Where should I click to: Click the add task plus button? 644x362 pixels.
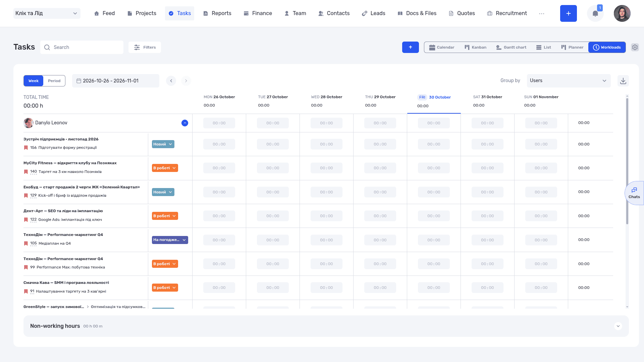pos(410,47)
